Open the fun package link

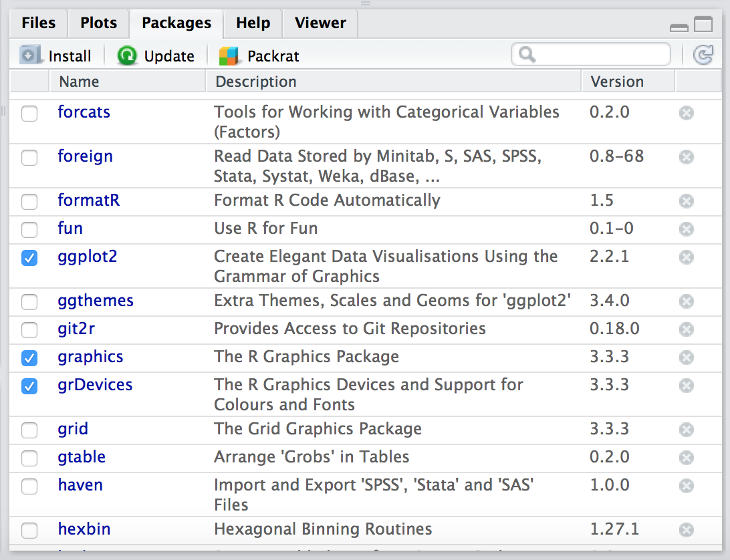click(70, 228)
